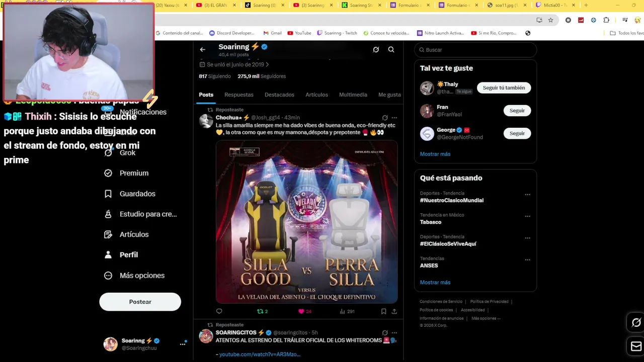View analytics of the Chochua post

(x=347, y=311)
